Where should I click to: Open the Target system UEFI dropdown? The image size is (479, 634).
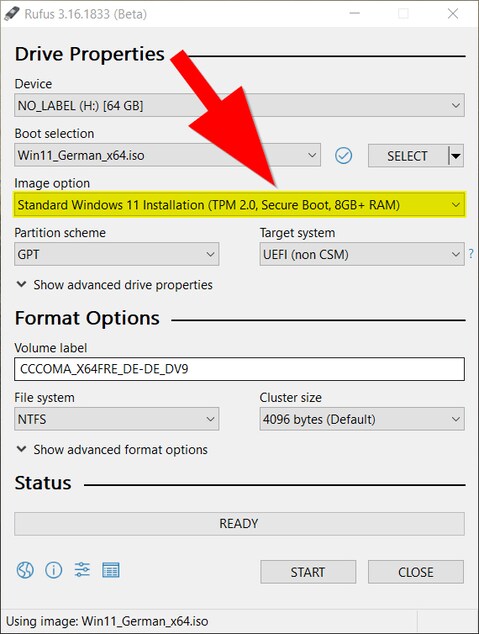click(362, 254)
